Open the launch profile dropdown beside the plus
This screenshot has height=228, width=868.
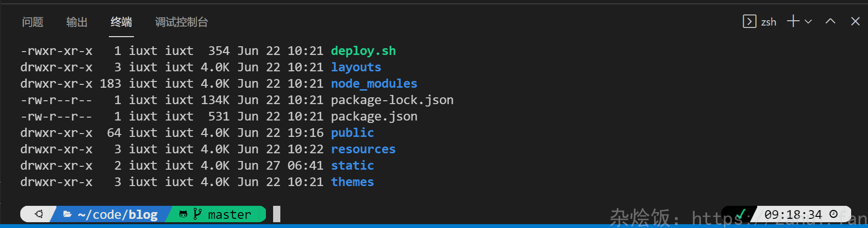(x=808, y=22)
